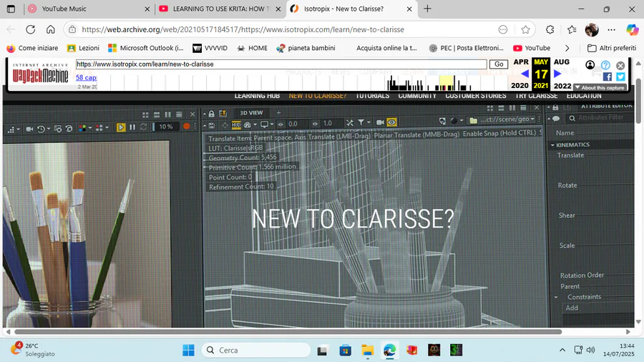Image resolution: width=644 pixels, height=362 pixels.
Task: Open the Wayback user account icon
Action: pyautogui.click(x=590, y=65)
